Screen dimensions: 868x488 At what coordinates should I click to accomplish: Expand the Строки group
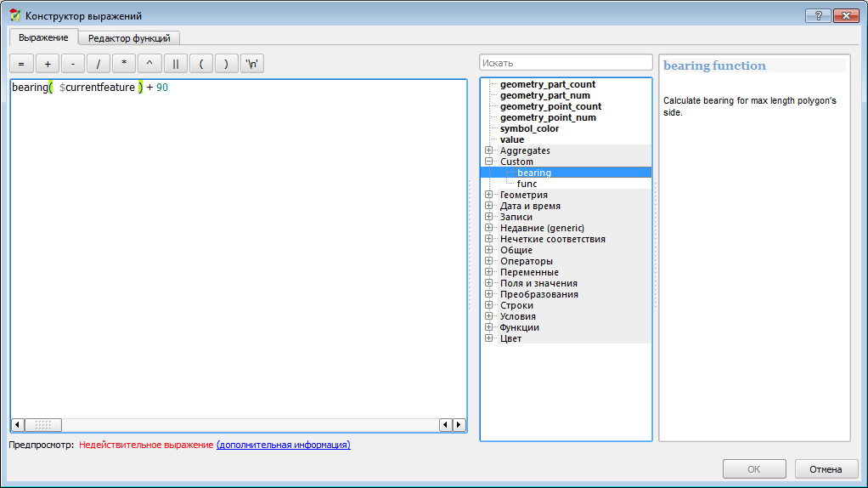pyautogui.click(x=489, y=305)
